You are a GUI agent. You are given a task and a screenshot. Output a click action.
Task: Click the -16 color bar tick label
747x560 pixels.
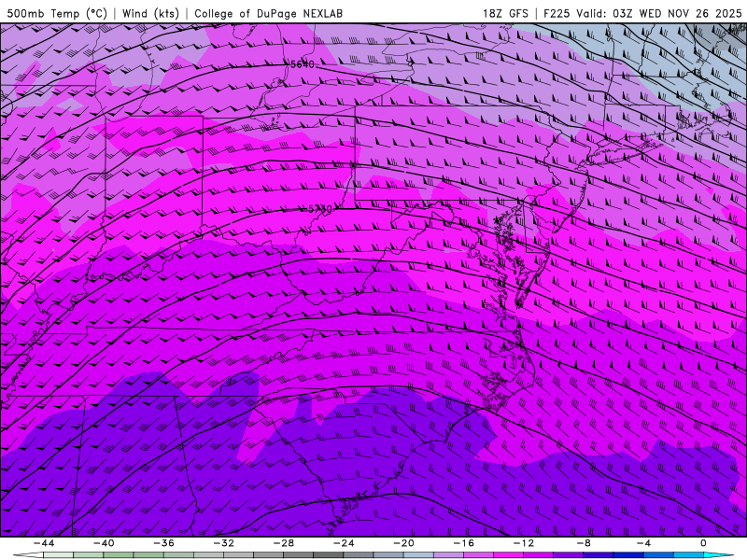pos(464,543)
